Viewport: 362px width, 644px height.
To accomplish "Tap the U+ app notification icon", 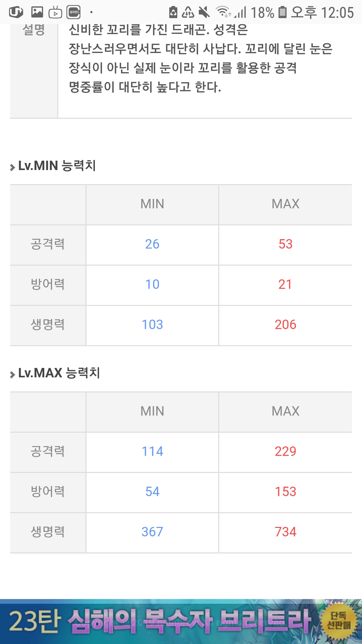I will click(16, 12).
